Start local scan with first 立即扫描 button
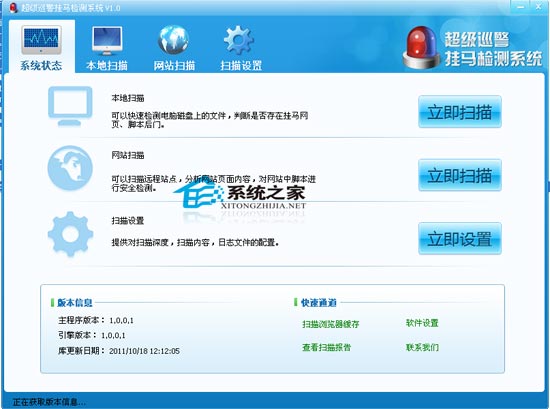Screen dimensions: 550x409 click(x=460, y=112)
